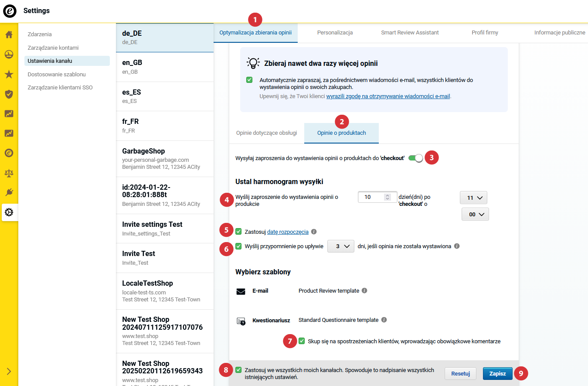The width and height of the screenshot is (588, 386).
Task: Expand the sidebar with bottom chevron arrow
Action: (9, 372)
